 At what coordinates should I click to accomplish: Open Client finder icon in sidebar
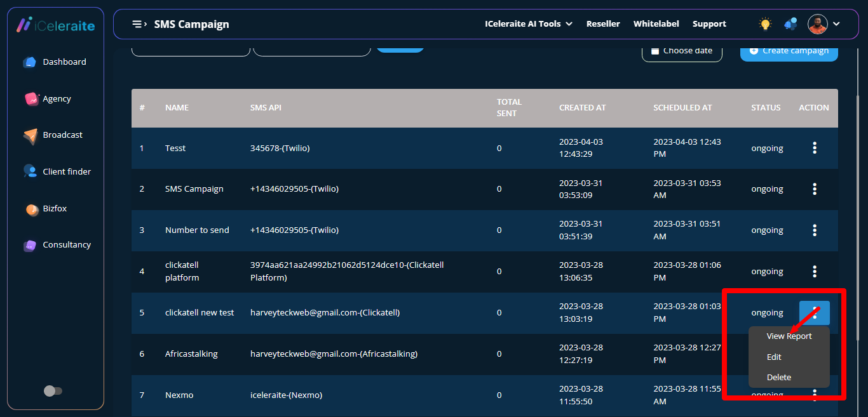(x=30, y=171)
